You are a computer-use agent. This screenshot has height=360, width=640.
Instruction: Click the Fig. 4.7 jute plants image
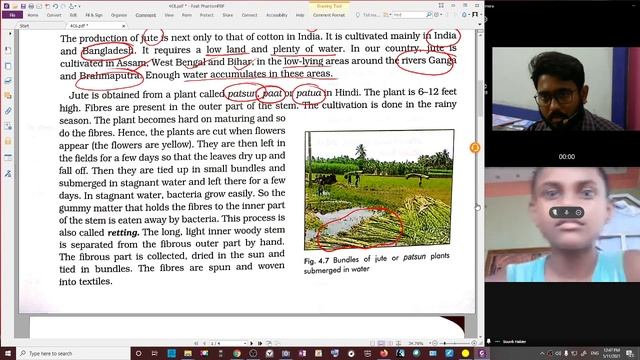coord(379,190)
